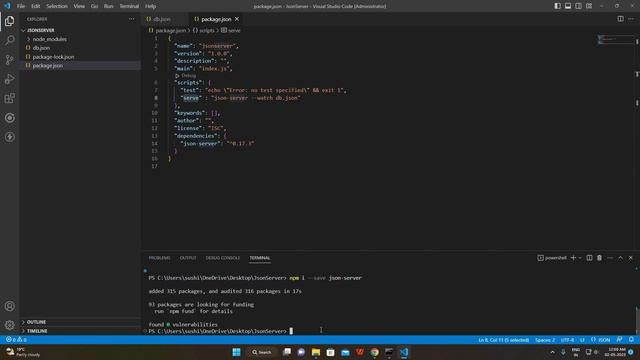Open terminal panel more actions ellipsis
The height and width of the screenshot is (360, 640).
tap(610, 258)
